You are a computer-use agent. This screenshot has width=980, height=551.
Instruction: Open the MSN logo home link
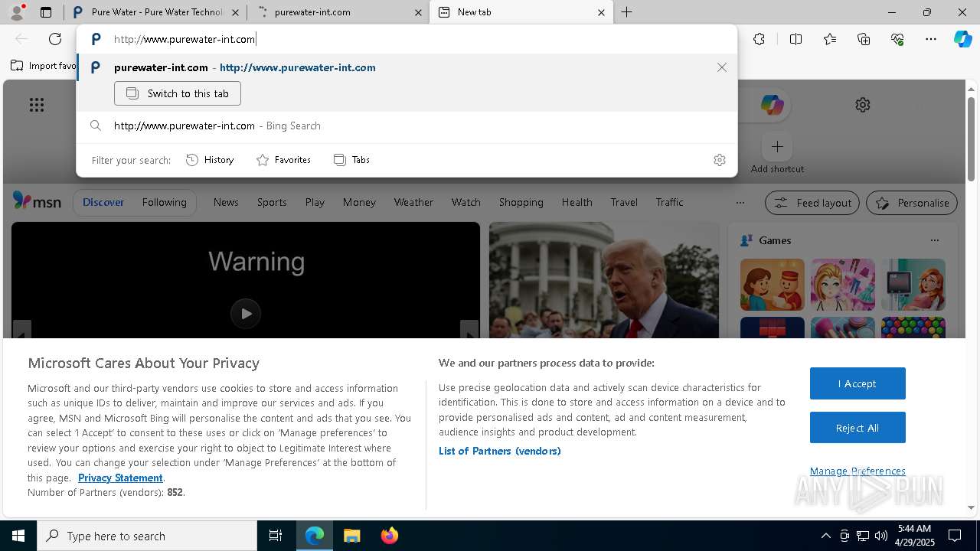37,202
